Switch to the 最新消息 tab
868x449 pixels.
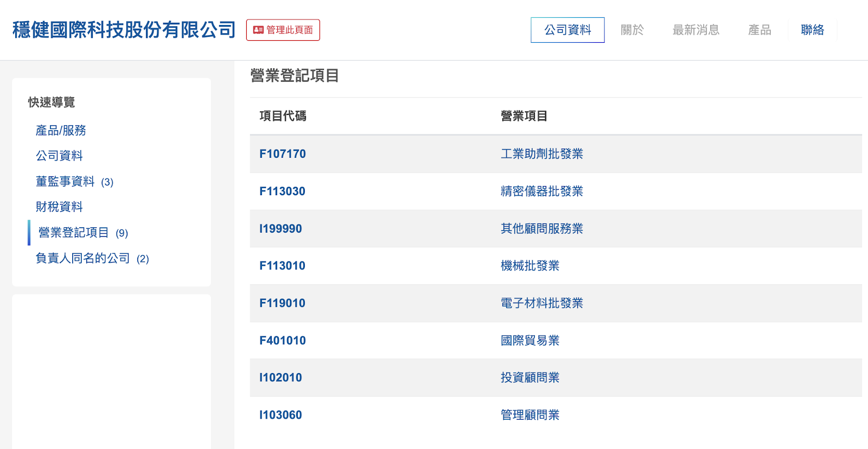click(x=696, y=30)
